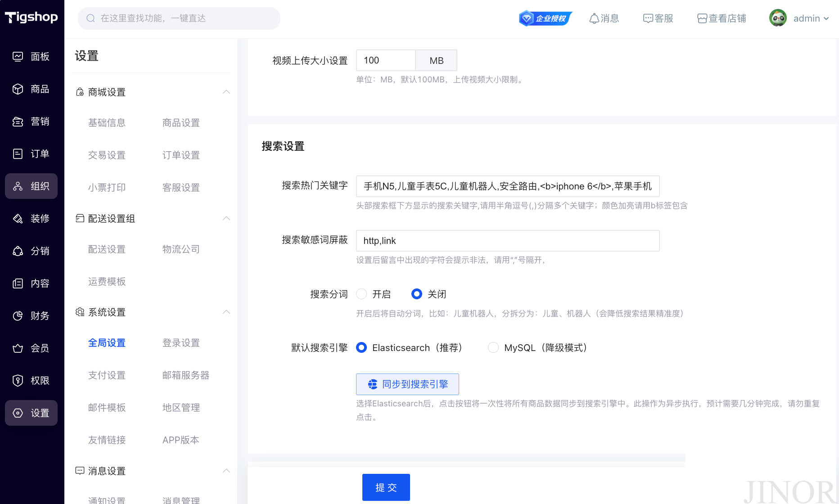Click the 搜索敏感词屏蔽 input field

coord(508,241)
